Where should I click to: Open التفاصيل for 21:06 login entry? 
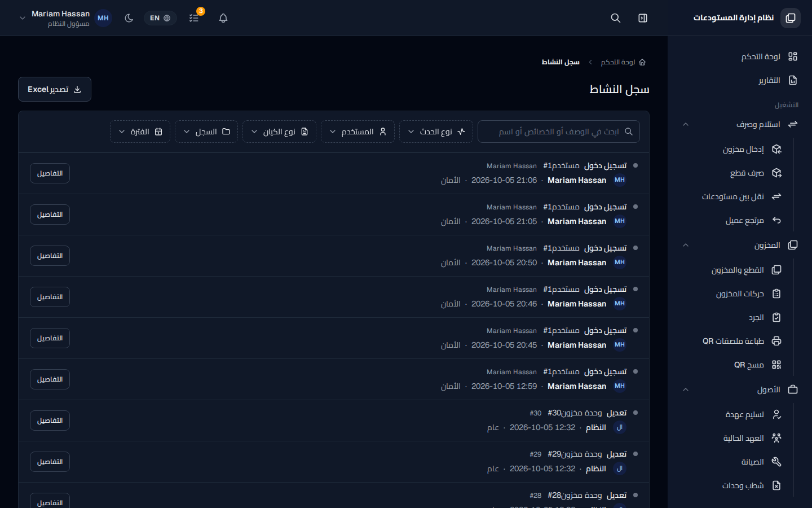[x=50, y=173]
